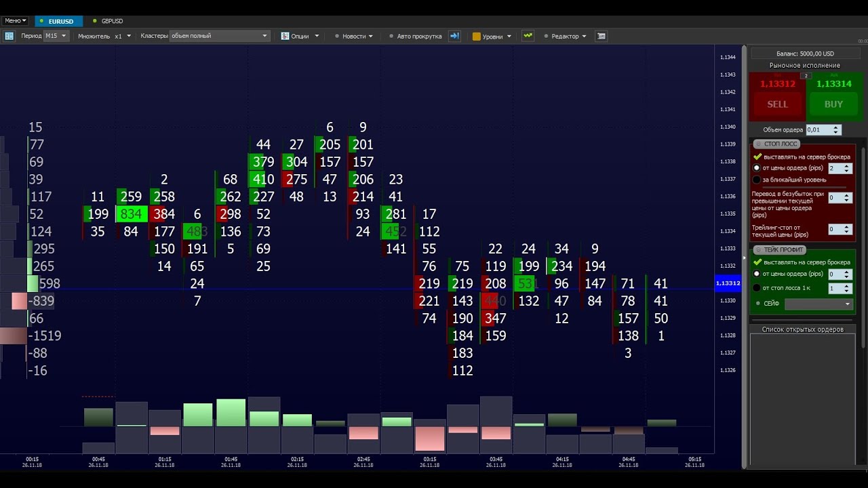Viewport: 868px width, 488px height.
Task: Switch to the GBPUSD tab
Action: [108, 21]
